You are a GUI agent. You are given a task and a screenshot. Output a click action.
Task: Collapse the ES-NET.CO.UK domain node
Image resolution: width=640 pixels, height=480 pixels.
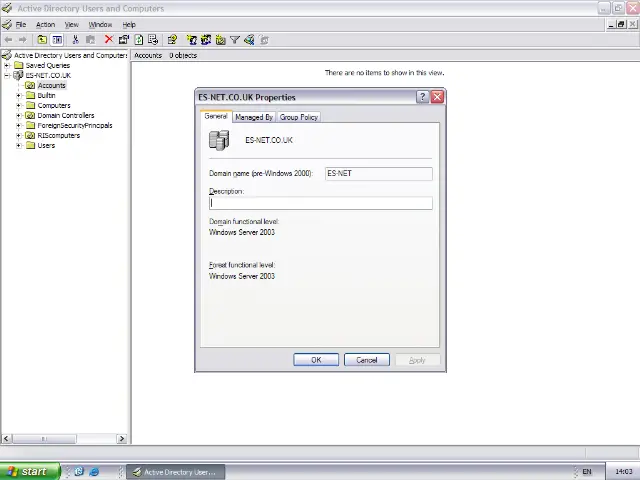(7, 76)
